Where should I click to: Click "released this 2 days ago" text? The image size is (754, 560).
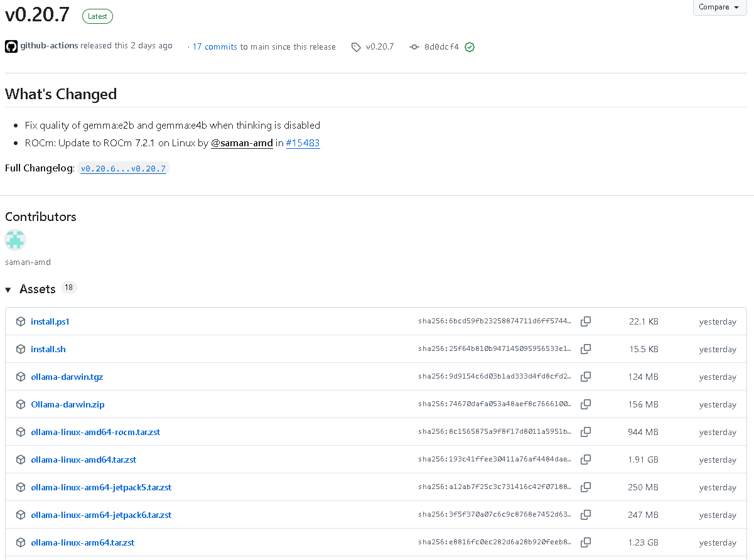point(127,46)
